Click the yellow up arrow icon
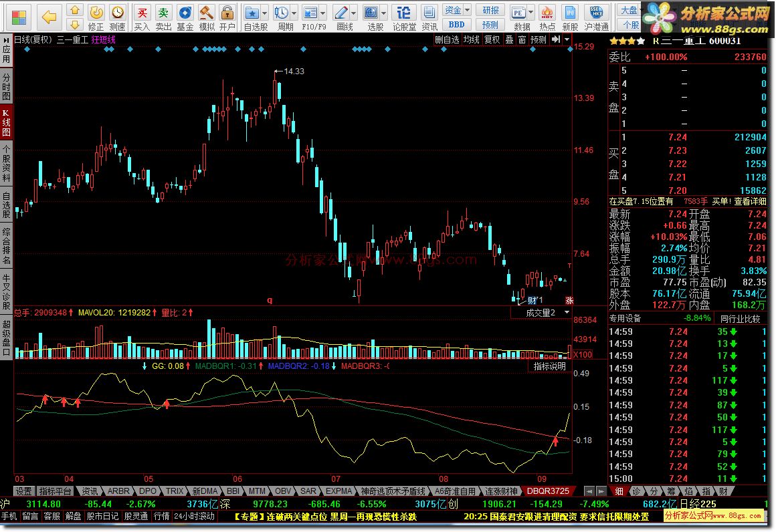 (x=74, y=10)
